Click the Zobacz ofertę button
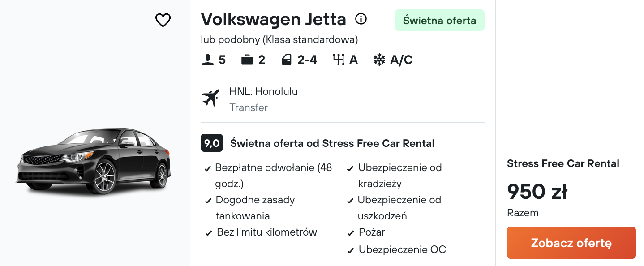 571,243
